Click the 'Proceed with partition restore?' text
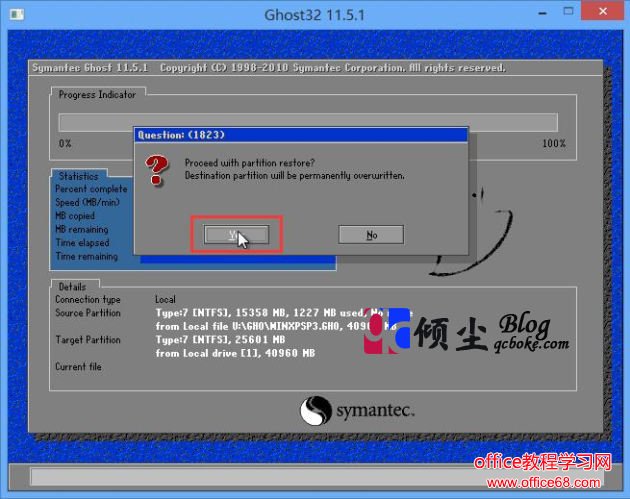 click(250, 163)
